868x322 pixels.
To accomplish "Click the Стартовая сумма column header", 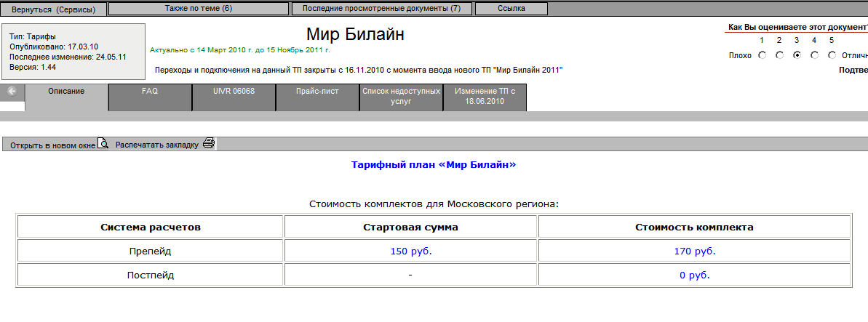I will 411,227.
